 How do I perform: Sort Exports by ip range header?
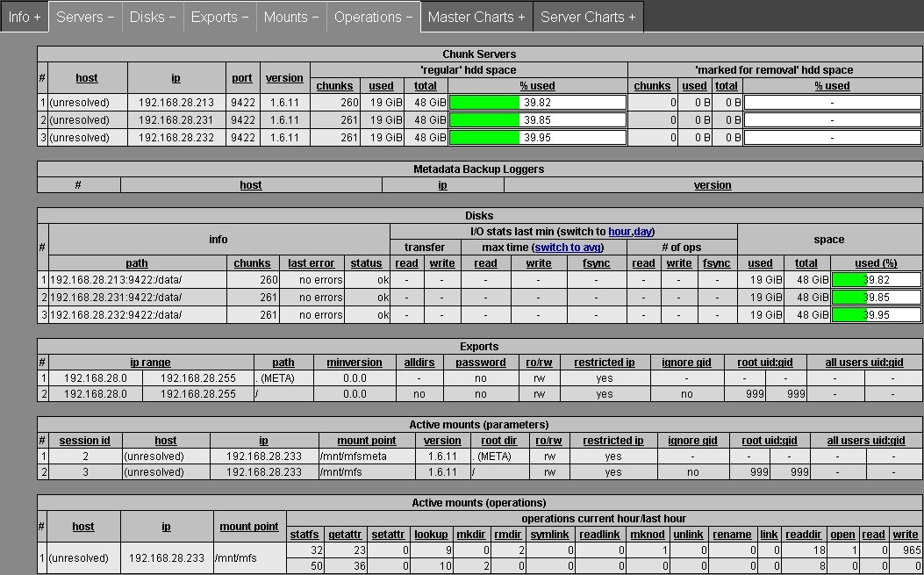(x=150, y=362)
